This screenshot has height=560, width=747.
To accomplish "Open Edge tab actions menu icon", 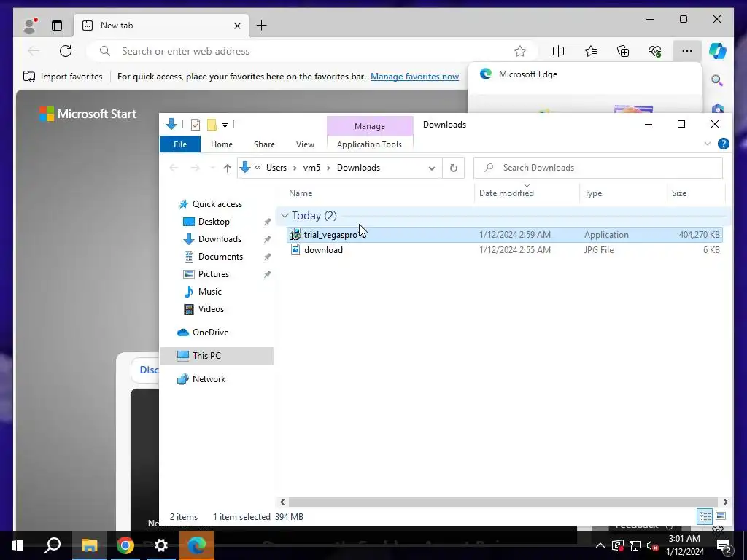I will (57, 26).
